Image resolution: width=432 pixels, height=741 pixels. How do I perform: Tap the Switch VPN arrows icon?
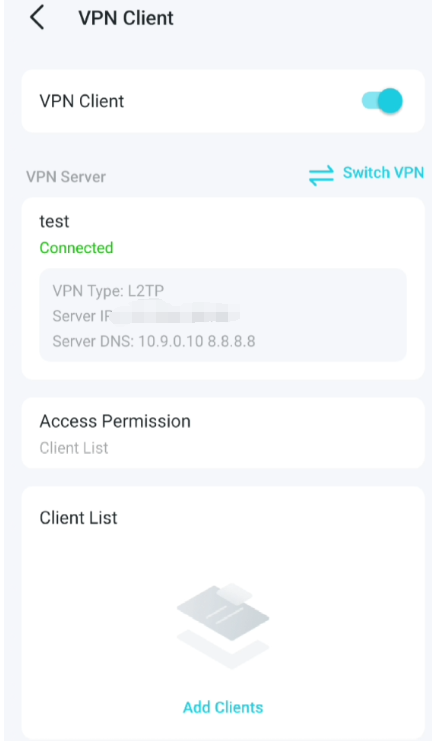tap(321, 176)
